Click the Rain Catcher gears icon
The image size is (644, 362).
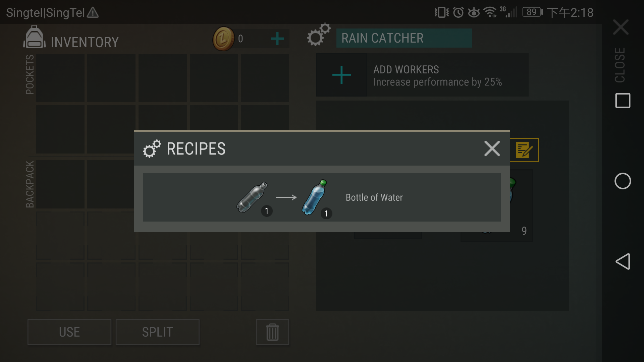pos(319,35)
